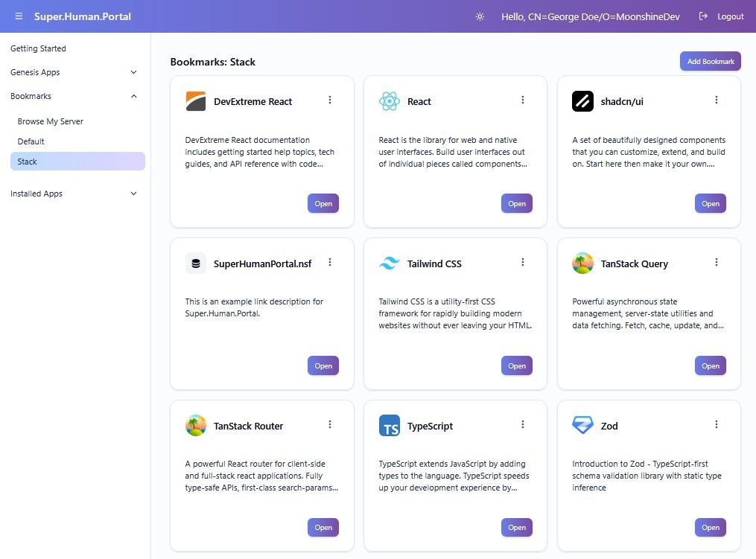Viewport: 756px width, 559px height.
Task: Click the SuperHumanPortal.nsf database icon
Action: tap(196, 263)
